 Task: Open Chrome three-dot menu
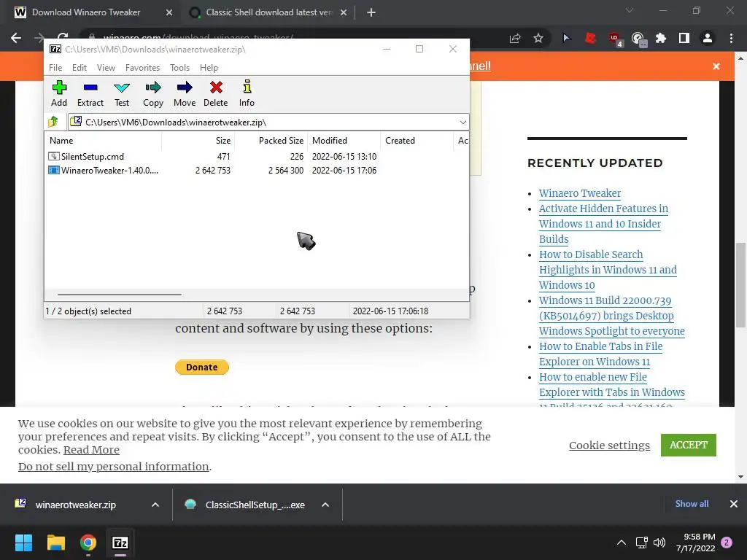(731, 38)
